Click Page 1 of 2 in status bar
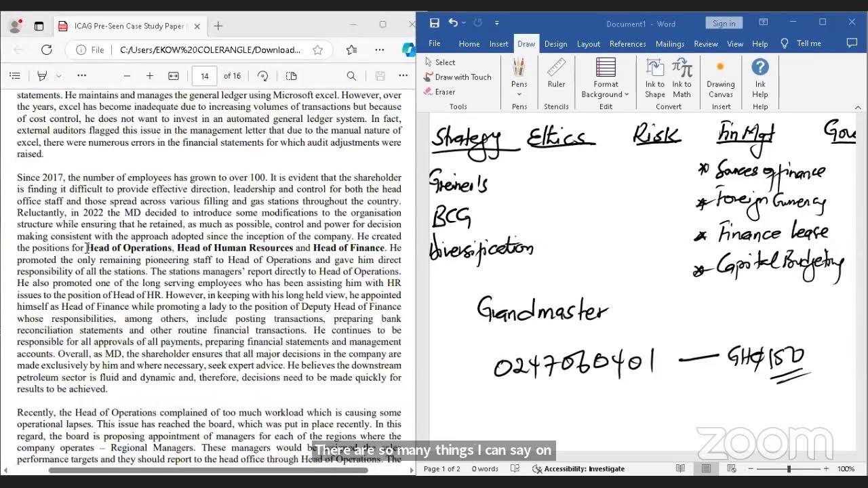The width and height of the screenshot is (868, 488). pos(441,469)
